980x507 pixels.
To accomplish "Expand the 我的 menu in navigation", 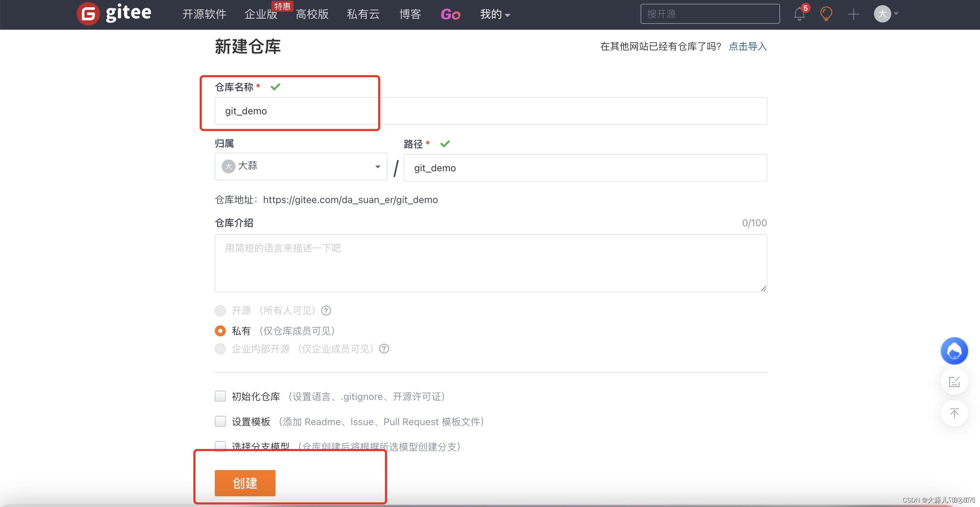I will [494, 14].
